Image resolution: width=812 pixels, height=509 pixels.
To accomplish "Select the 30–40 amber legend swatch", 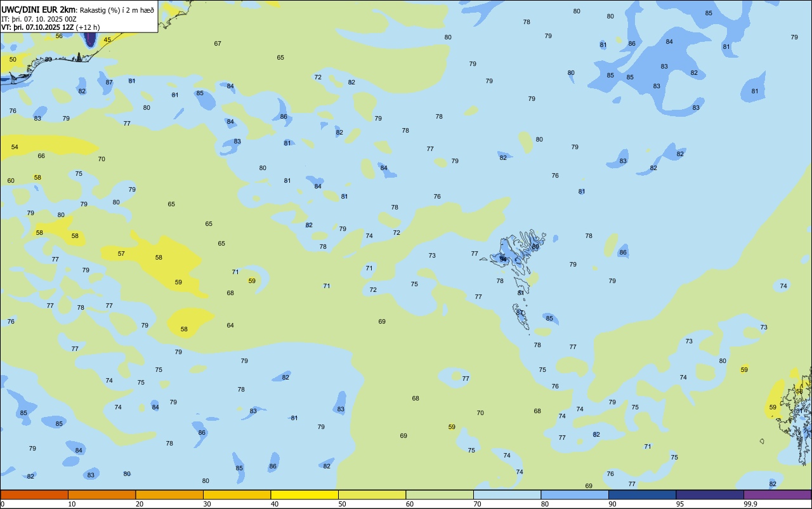I will point(237,494).
